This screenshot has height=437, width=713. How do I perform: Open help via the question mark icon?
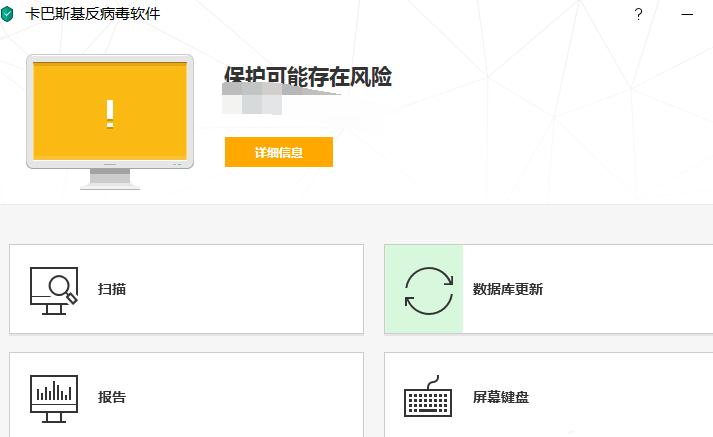click(638, 15)
